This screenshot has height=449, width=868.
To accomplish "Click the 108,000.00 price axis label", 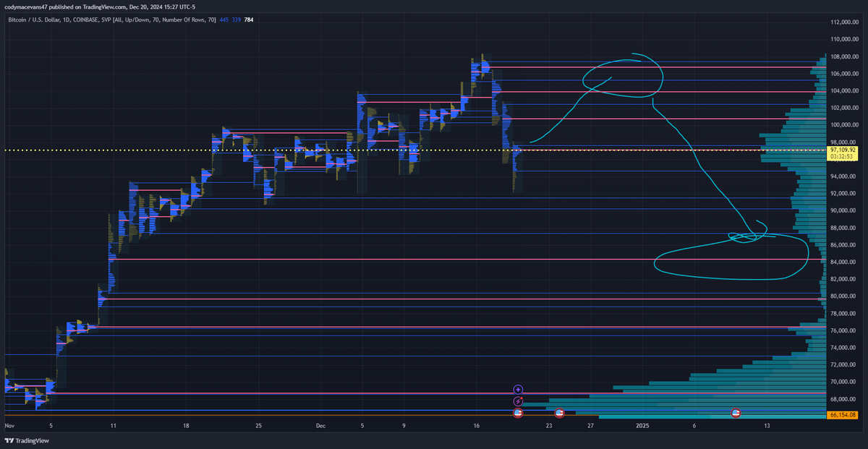I will point(843,56).
